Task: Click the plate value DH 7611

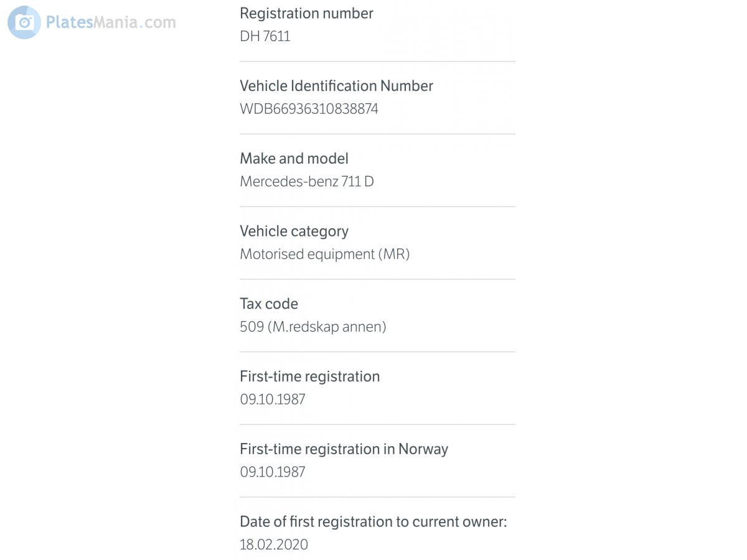Action: pos(265,36)
